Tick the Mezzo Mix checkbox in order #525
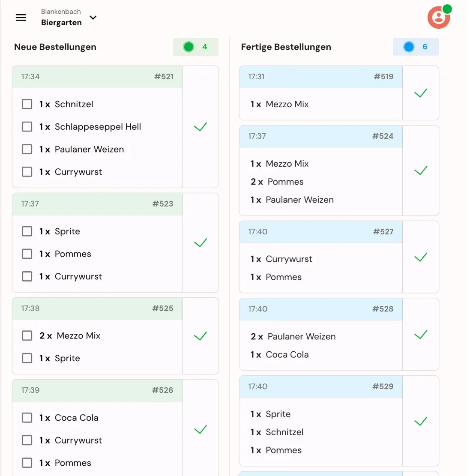Screen dimensions: 467x476 (27, 335)
